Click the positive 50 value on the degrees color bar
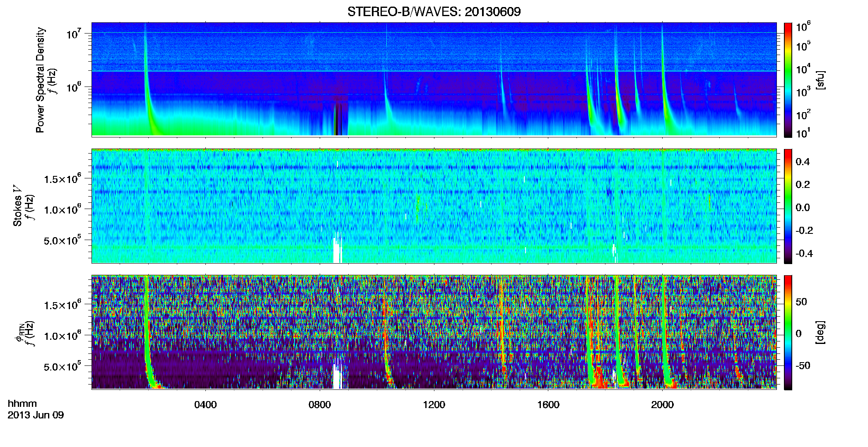 click(x=801, y=302)
